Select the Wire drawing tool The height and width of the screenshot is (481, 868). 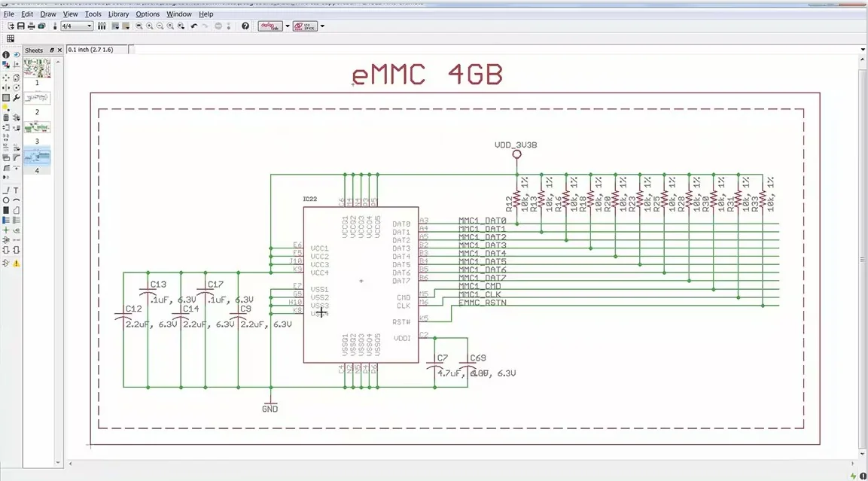[x=6, y=190]
